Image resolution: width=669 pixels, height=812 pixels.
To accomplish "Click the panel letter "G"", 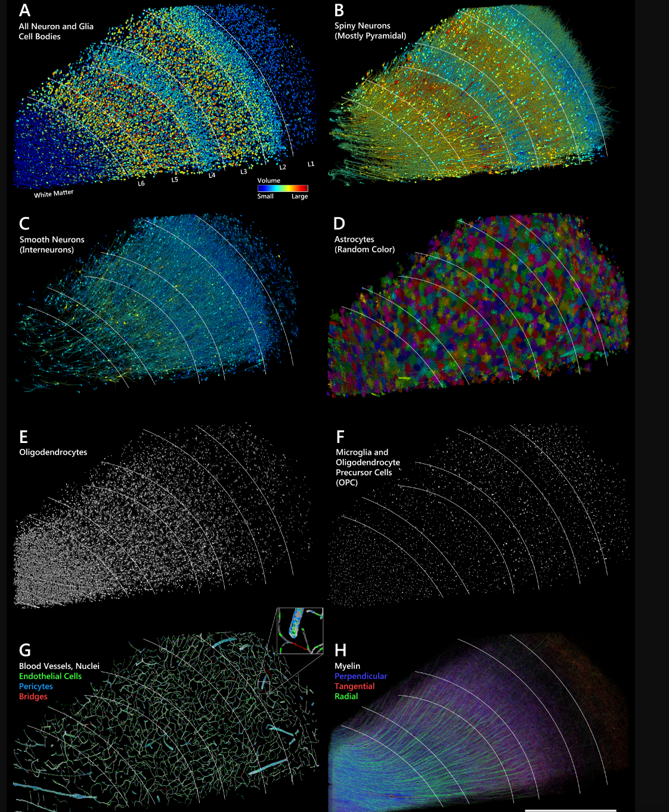I will point(25,650).
